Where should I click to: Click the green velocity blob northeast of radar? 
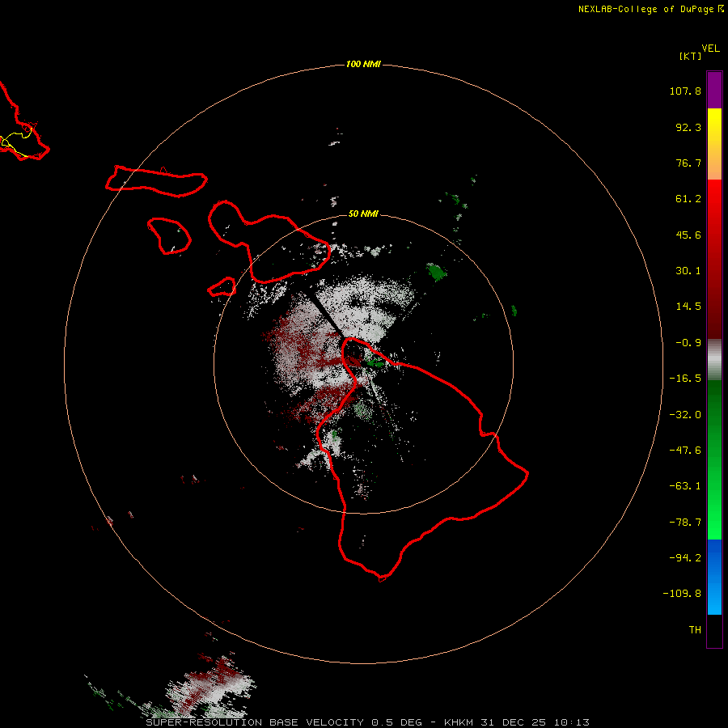[x=436, y=272]
